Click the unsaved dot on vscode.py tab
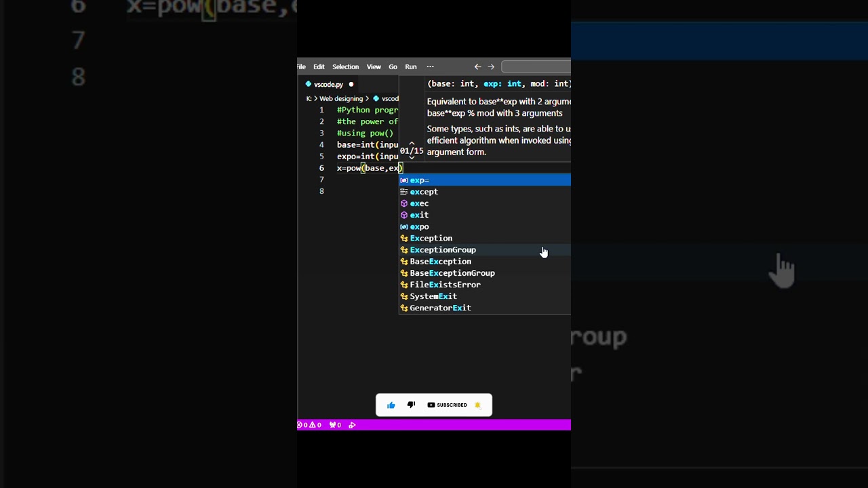This screenshot has height=488, width=868. tap(351, 84)
